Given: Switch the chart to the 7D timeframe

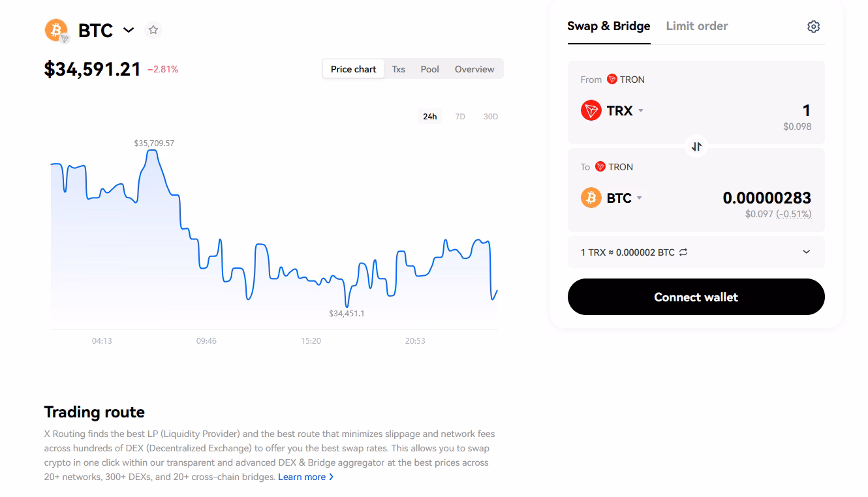Looking at the screenshot, I should pos(460,115).
